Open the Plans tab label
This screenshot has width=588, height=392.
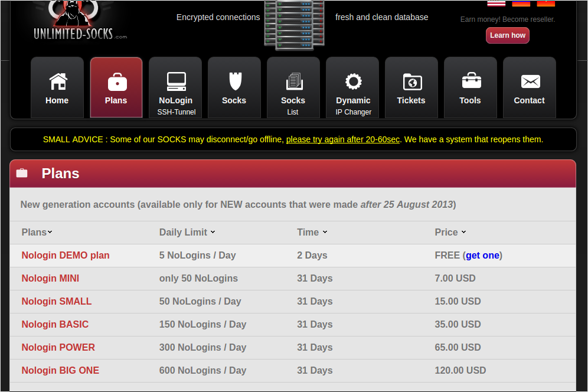tap(116, 100)
